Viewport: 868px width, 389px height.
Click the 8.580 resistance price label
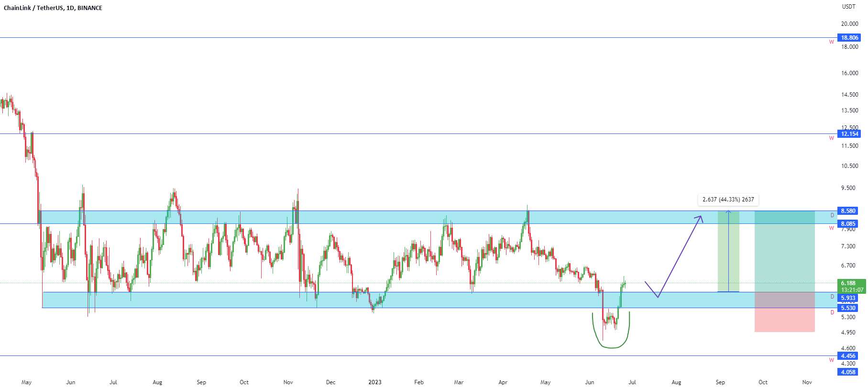click(x=848, y=211)
